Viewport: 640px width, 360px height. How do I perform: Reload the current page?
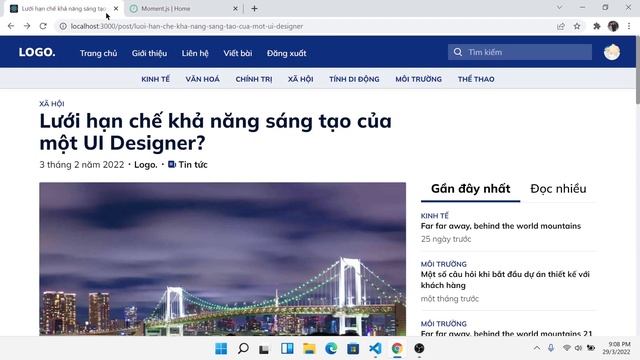[x=43, y=26]
